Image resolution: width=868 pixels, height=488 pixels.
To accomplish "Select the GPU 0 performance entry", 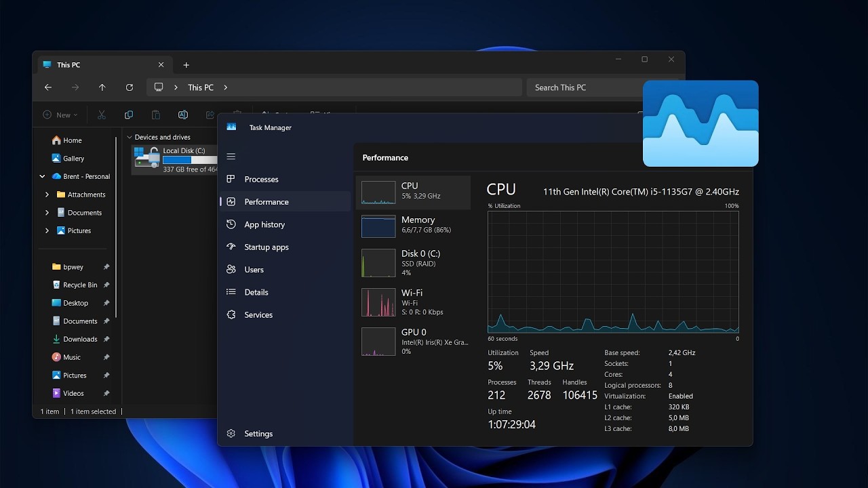I will 413,342.
